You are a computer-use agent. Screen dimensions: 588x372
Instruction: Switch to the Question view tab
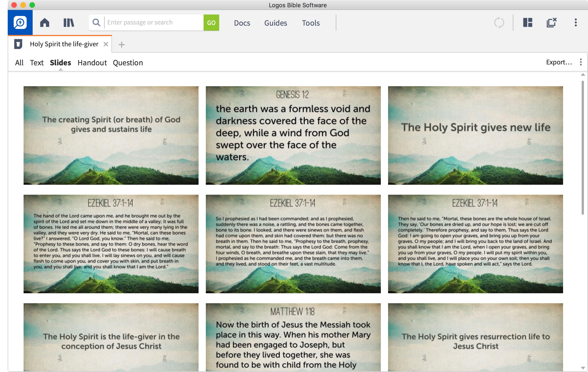128,63
